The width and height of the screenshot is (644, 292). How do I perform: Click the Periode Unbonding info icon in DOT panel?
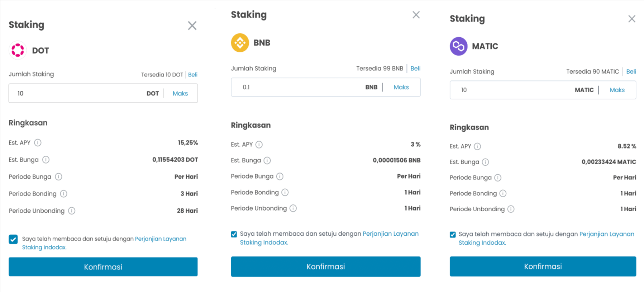tap(72, 211)
